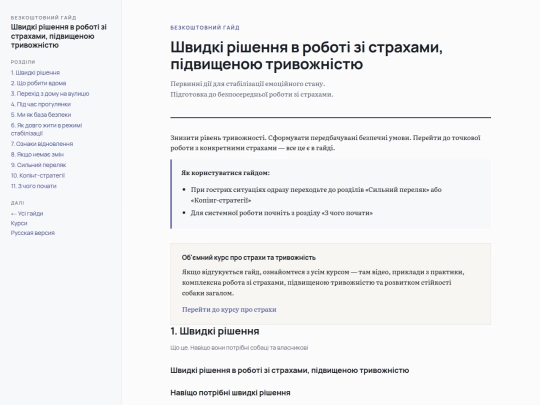This screenshot has width=540, height=405.
Task: Follow 'Перейти до курсу про страхи' link
Action: coord(229,309)
